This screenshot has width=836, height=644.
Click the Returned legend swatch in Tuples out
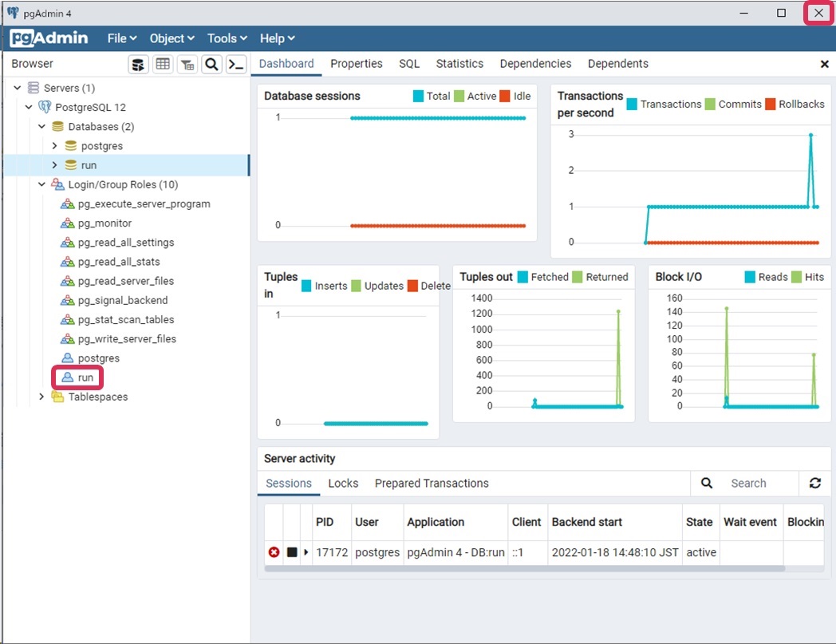[x=577, y=277]
